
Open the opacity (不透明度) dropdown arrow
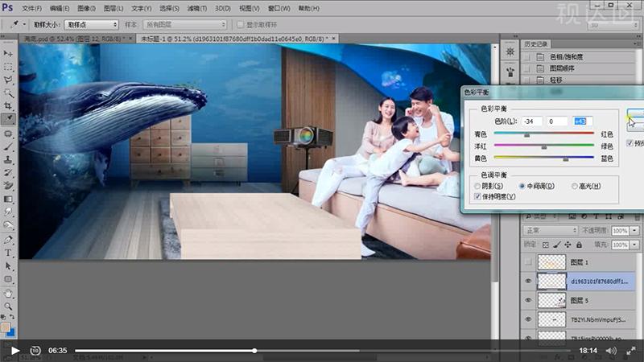coord(635,231)
